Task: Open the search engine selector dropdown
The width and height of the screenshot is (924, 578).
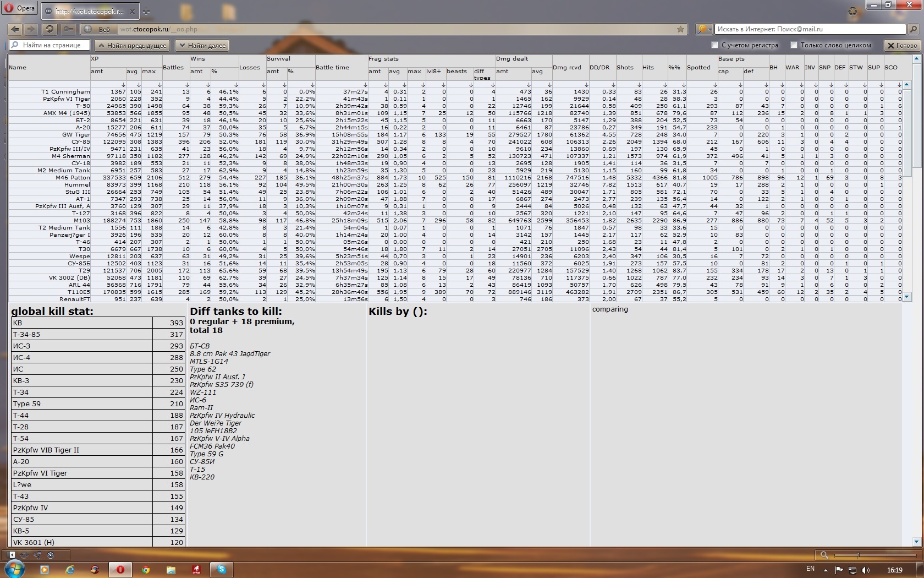Action: 704,29
